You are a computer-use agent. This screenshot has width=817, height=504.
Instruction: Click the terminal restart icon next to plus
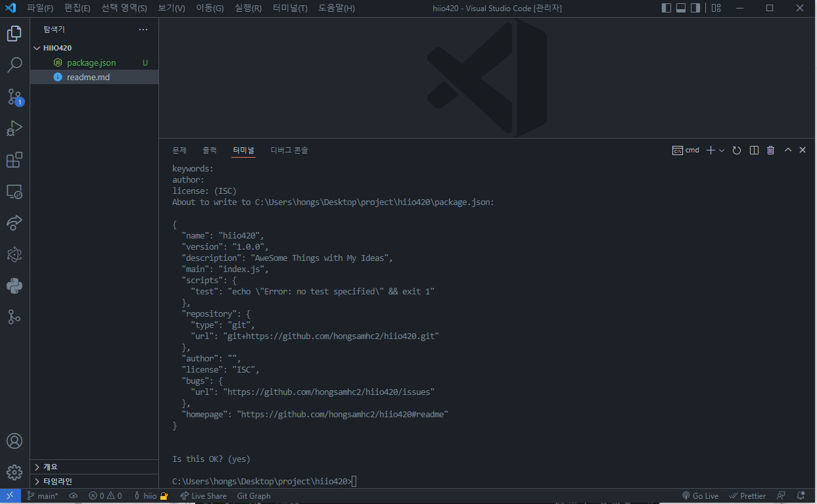(737, 150)
